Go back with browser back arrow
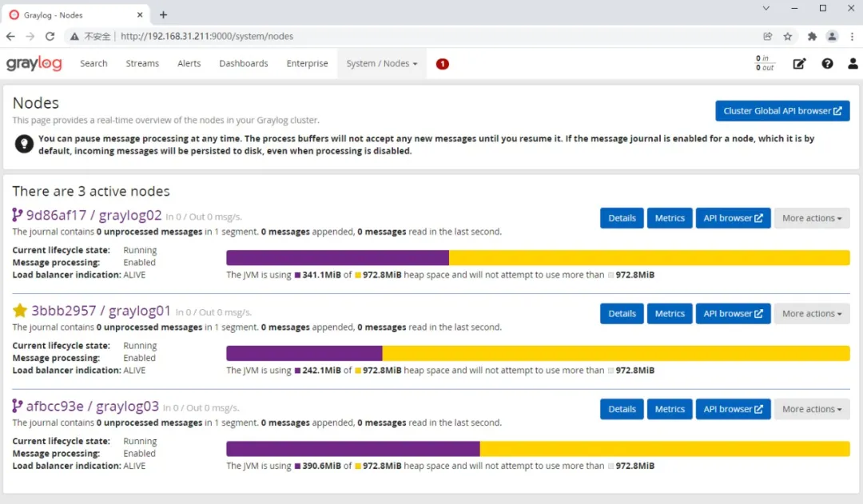 [10, 36]
